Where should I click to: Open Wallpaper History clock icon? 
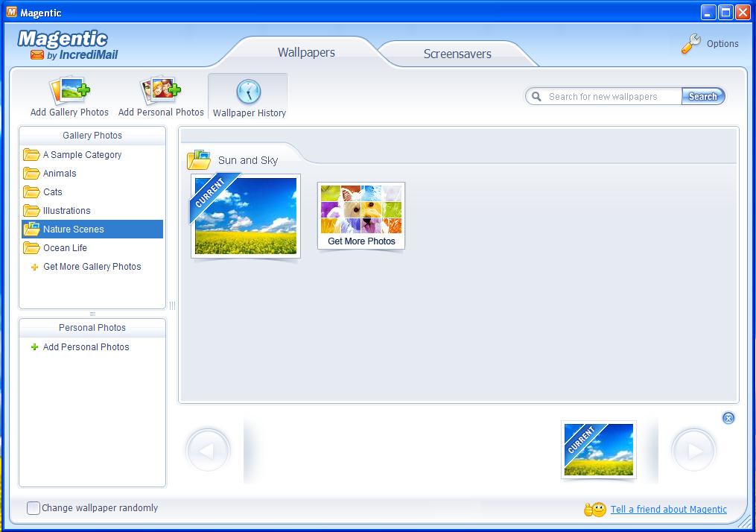(x=248, y=91)
